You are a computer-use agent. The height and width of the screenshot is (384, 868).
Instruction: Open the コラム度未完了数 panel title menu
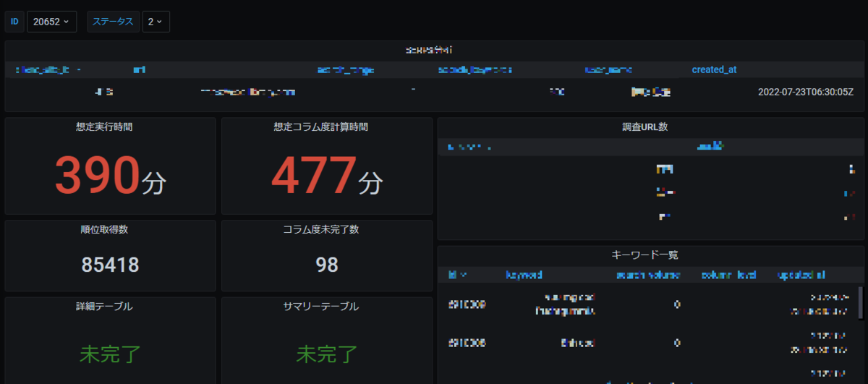pos(321,229)
